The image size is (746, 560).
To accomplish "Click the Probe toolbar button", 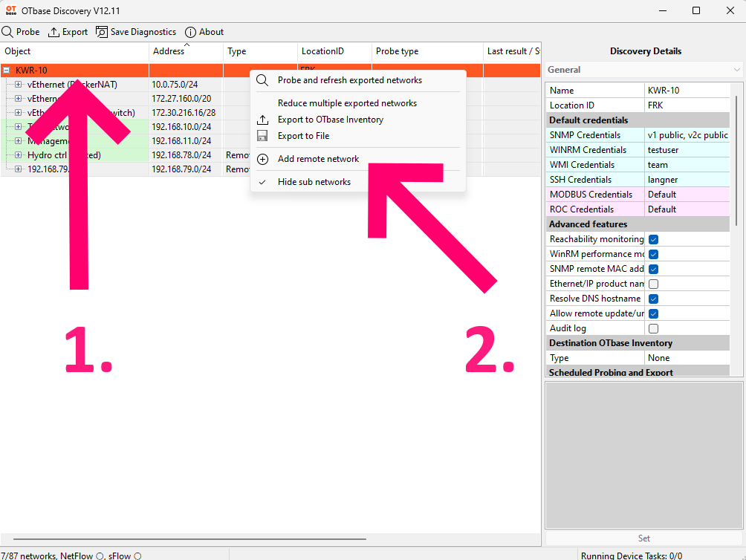I will 21,32.
